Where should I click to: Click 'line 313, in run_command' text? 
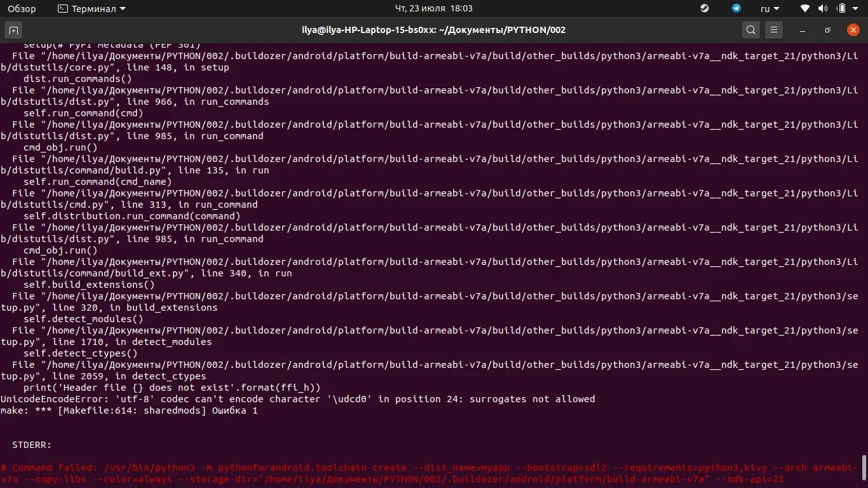point(189,205)
